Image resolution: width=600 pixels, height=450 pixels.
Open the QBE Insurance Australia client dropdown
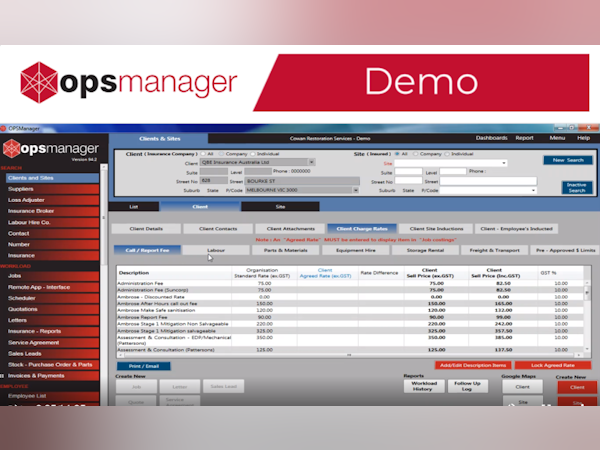[312, 162]
